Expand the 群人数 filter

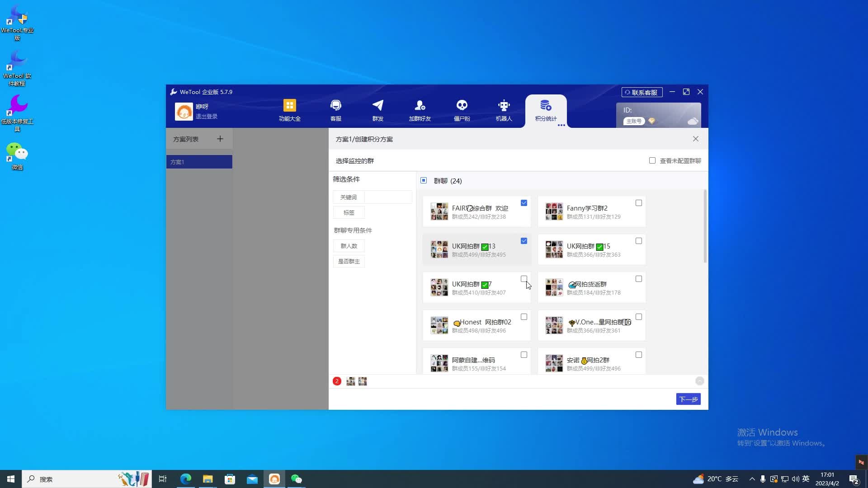(349, 246)
